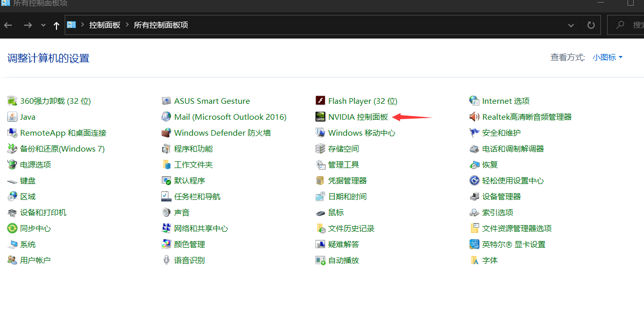Click the Internet 选项 globe icon
Image resolution: width=644 pixels, height=333 pixels.
tap(475, 101)
